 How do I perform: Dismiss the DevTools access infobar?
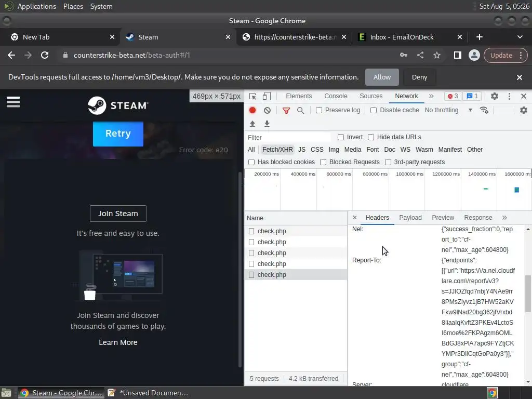519,77
